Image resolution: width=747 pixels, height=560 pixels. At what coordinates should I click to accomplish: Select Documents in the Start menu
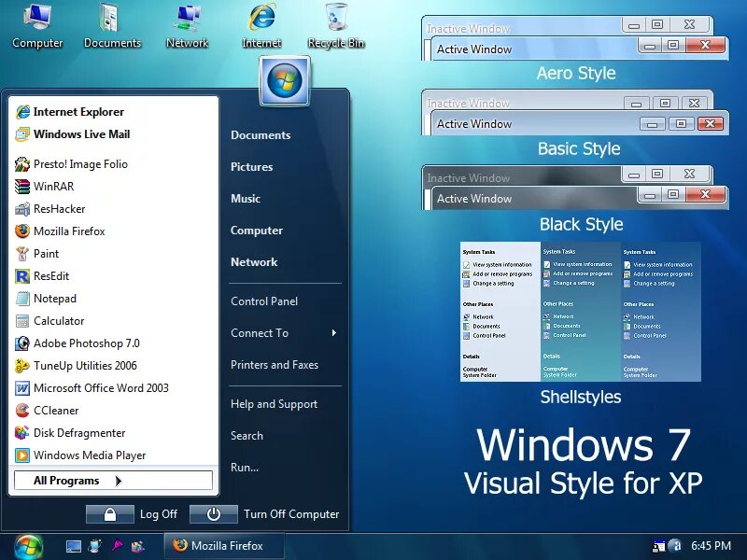[x=261, y=134]
